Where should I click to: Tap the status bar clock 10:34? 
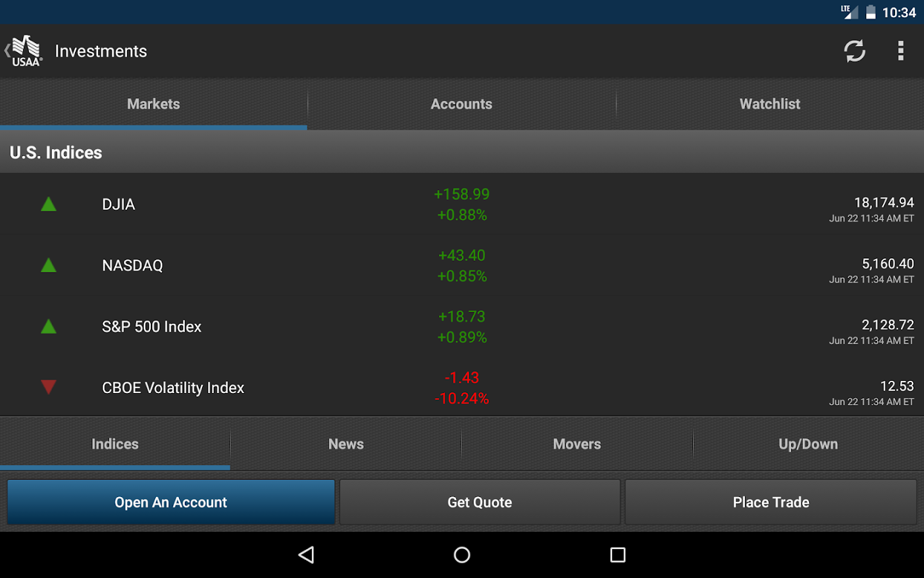(x=899, y=12)
